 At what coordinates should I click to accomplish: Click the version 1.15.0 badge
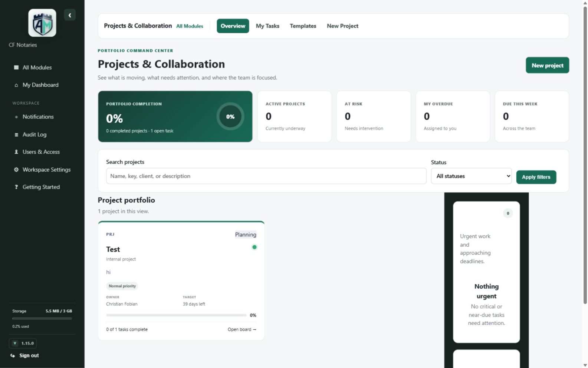pyautogui.click(x=23, y=343)
